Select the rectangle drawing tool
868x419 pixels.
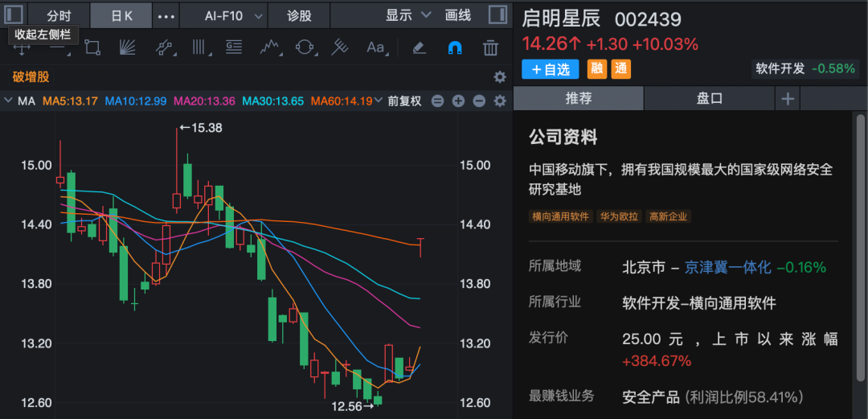pos(92,48)
